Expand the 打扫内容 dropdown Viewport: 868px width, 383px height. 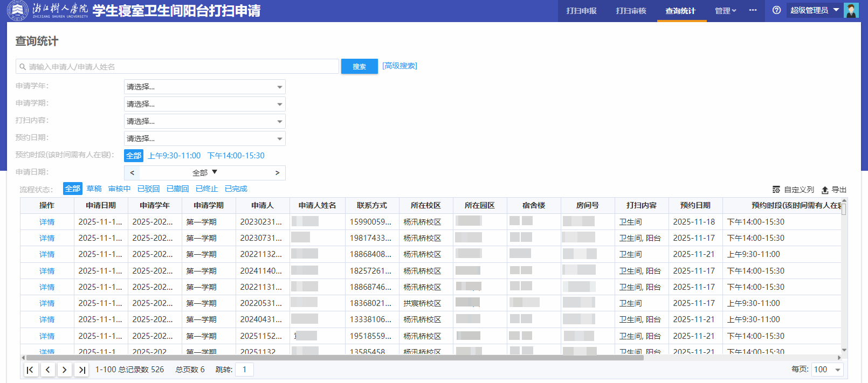[x=204, y=121]
